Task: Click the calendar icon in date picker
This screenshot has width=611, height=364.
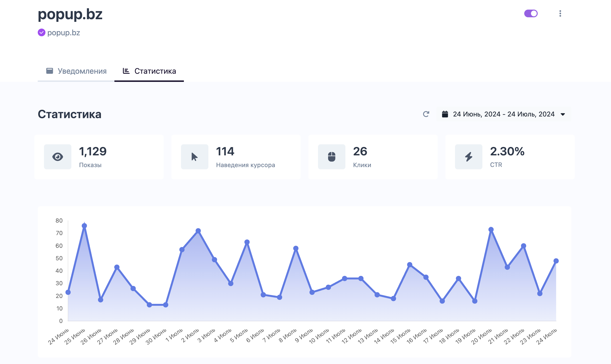Action: pos(445,114)
